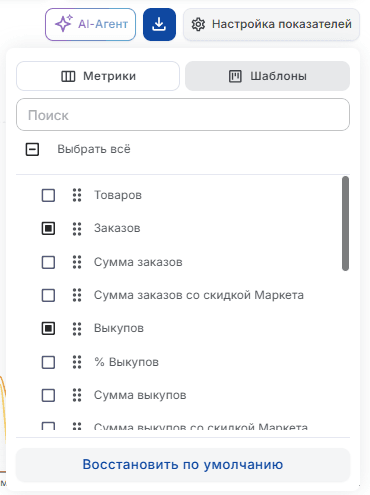
Task: Click the Сумма заказов label
Action: click(138, 262)
